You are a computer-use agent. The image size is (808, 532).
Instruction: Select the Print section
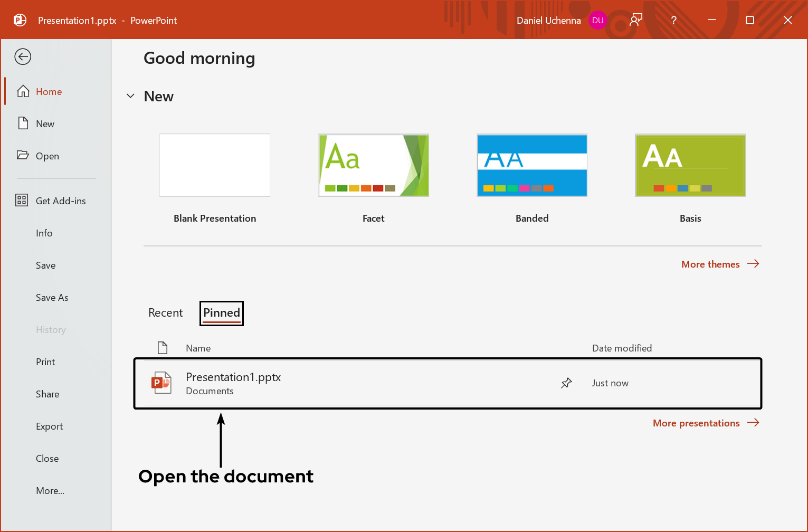click(45, 362)
